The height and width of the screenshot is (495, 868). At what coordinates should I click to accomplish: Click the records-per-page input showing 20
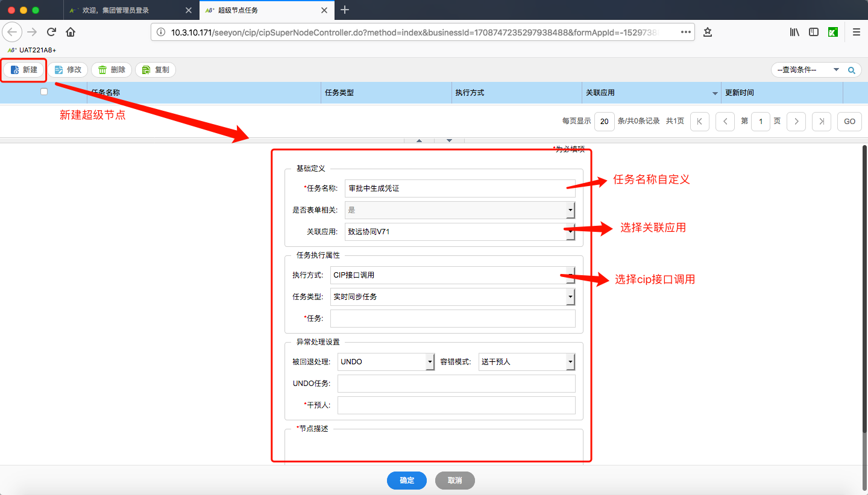coord(604,121)
